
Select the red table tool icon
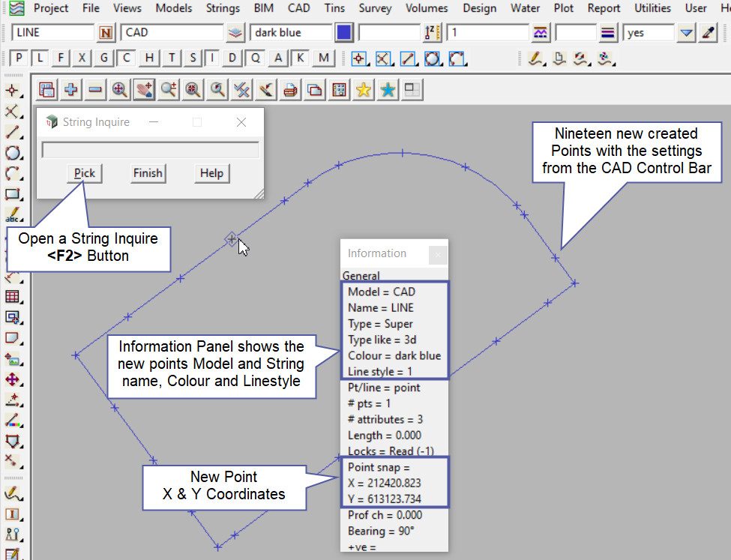13,297
